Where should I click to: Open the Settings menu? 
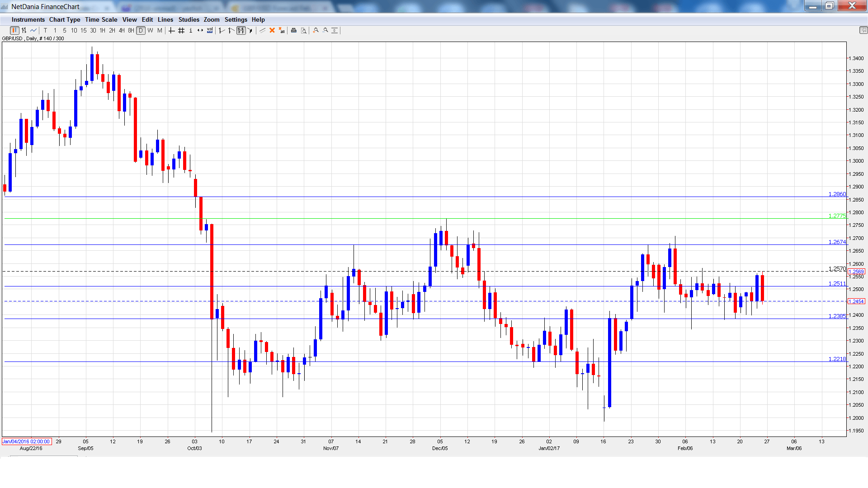[x=236, y=20]
